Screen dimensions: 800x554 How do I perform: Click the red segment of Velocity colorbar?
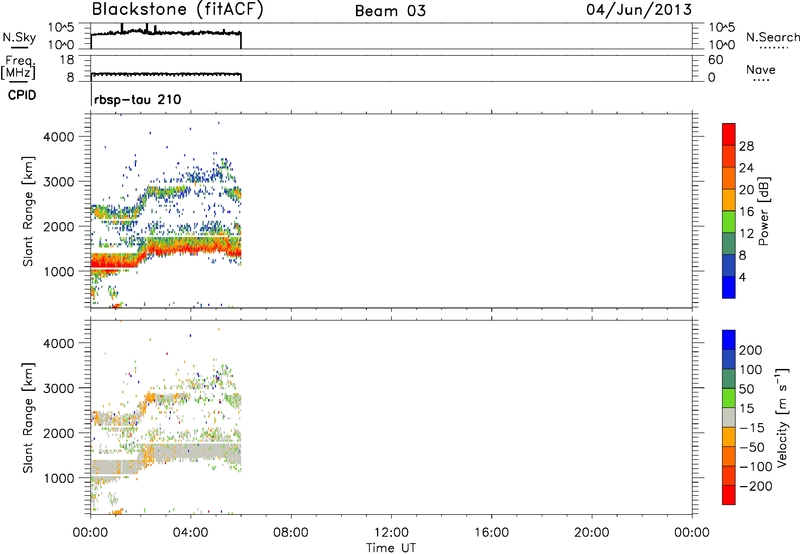click(729, 495)
